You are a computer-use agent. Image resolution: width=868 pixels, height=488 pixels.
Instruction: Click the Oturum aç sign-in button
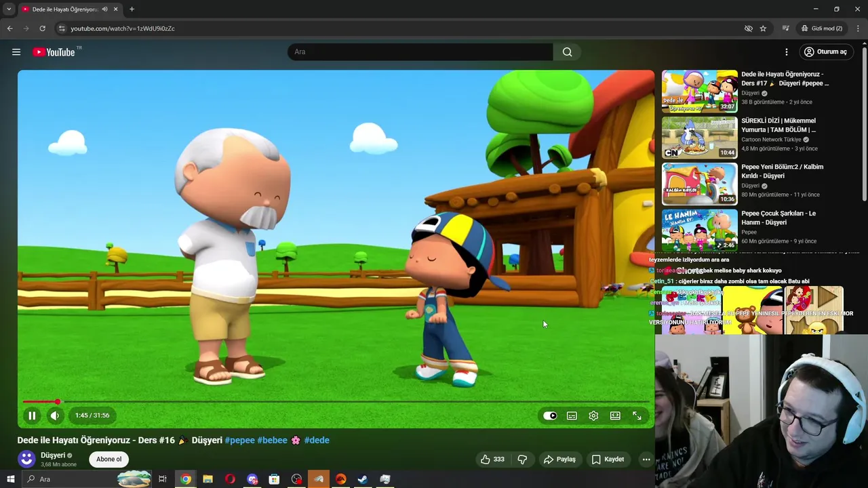click(x=825, y=52)
